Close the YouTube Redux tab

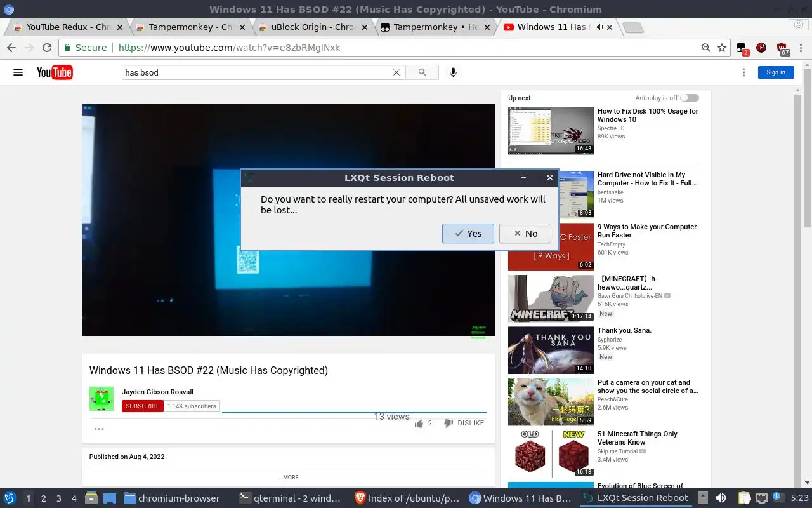[x=120, y=27]
